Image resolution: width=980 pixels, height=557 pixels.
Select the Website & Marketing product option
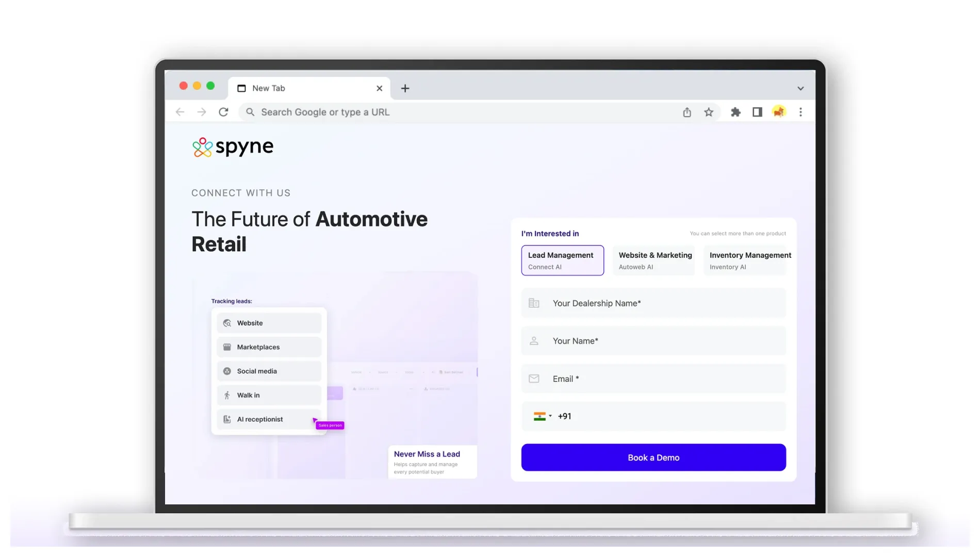coord(654,260)
